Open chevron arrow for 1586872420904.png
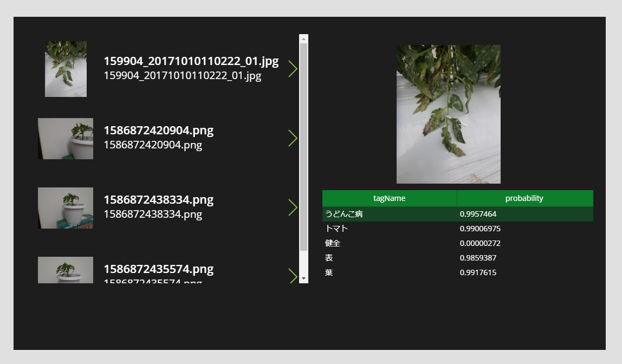The image size is (622, 364). pos(293,138)
